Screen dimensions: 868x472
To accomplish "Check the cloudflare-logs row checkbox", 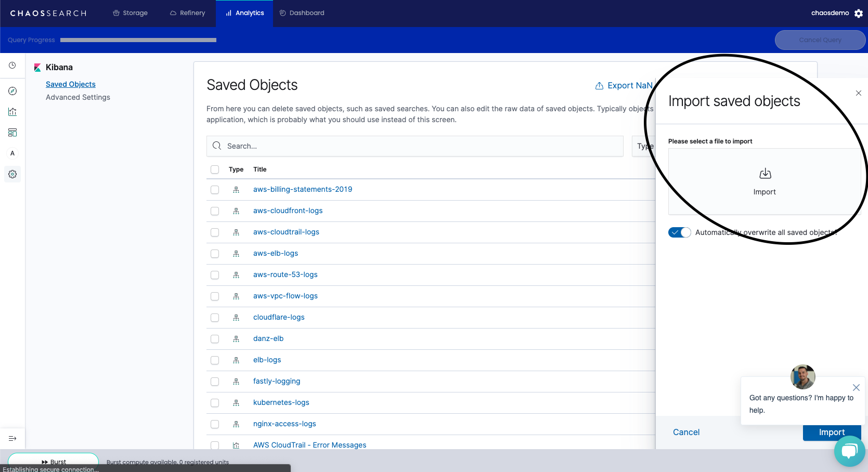I will point(215,318).
